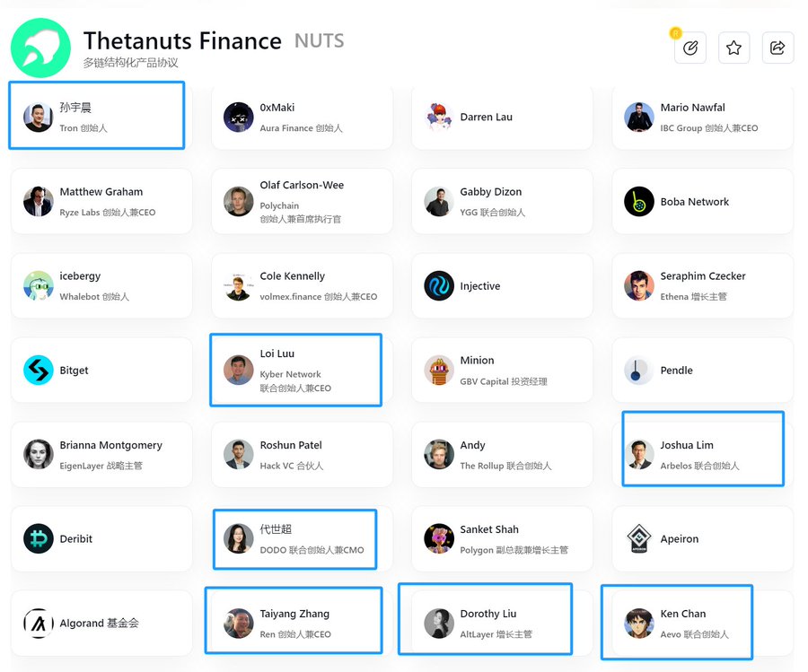Click Taiyang Zhang's avatar photo
The image size is (808, 672).
(x=239, y=623)
